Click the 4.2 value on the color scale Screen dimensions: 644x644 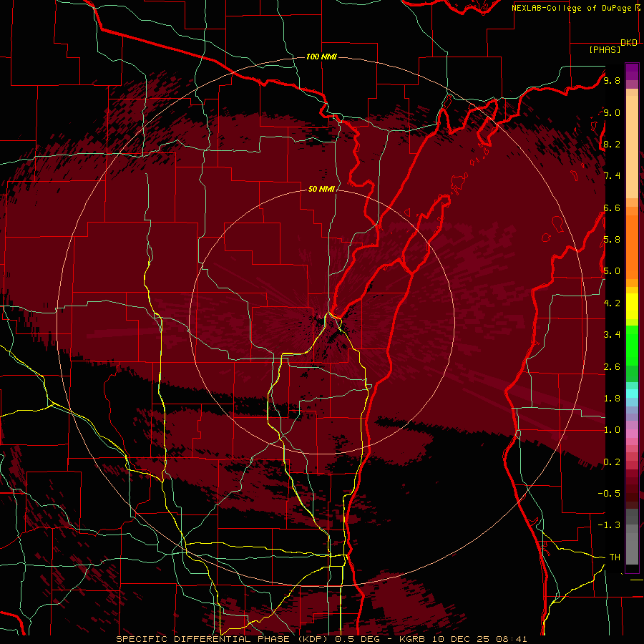[x=612, y=303]
